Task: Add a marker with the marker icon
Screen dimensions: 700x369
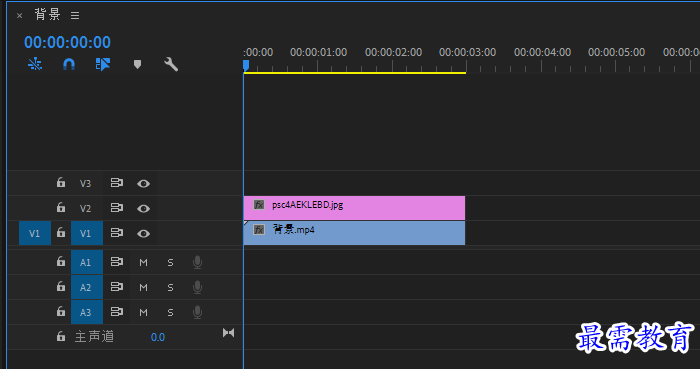Action: coord(137,65)
